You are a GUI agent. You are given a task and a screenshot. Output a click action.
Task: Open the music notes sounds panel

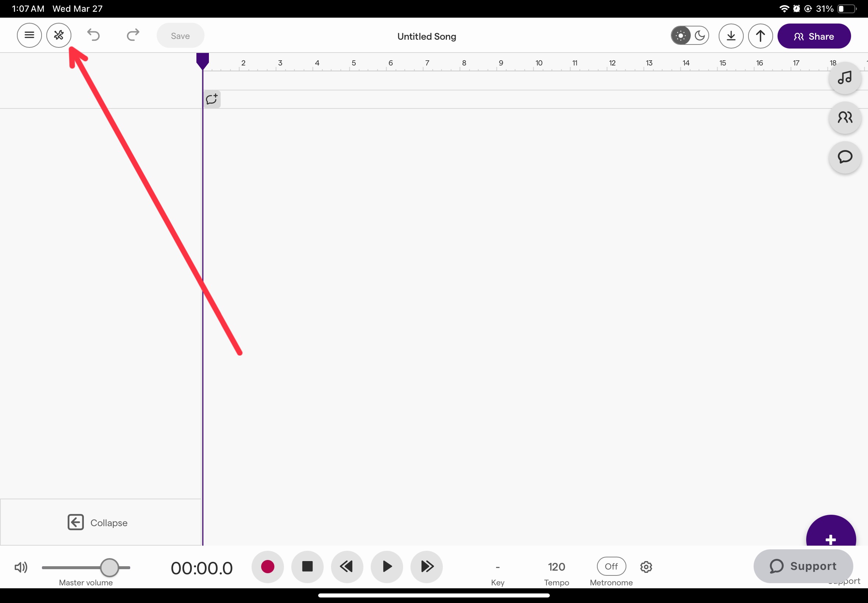(844, 78)
